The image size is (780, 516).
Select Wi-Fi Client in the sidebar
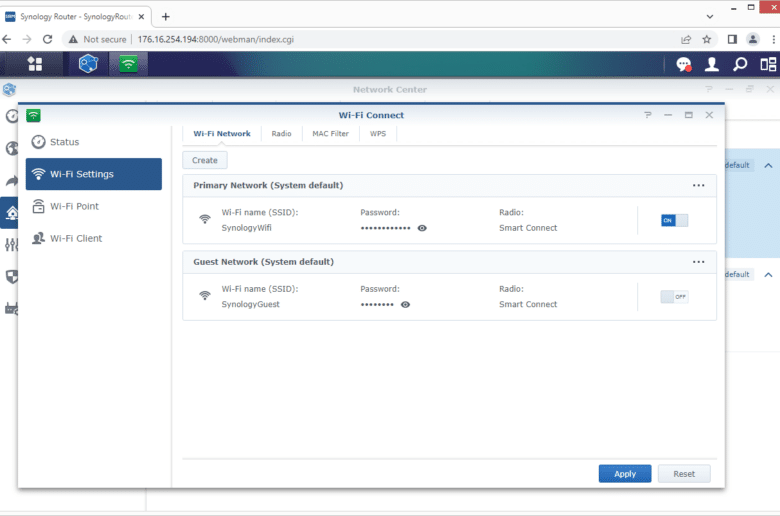94,238
